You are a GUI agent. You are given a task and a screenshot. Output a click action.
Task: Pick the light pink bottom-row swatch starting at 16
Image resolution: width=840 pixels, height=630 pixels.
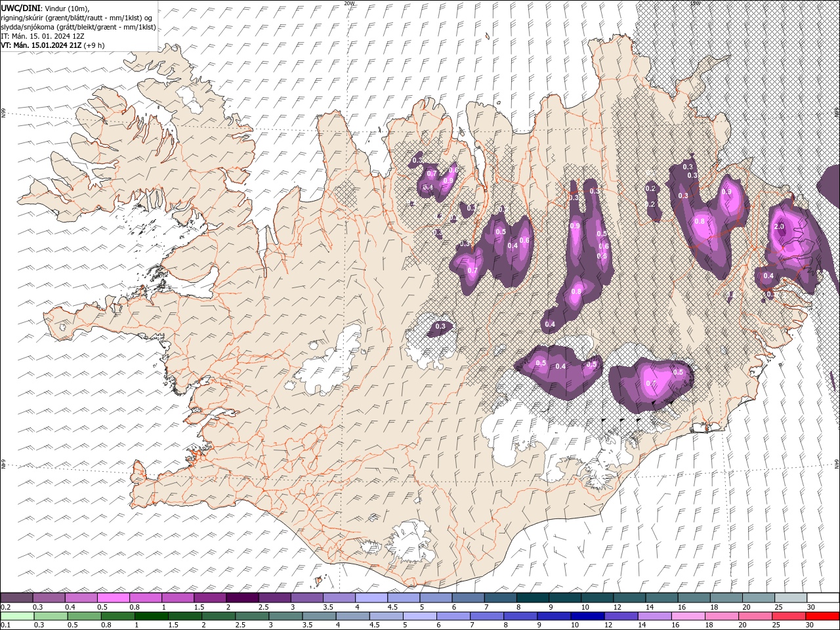pos(688,616)
